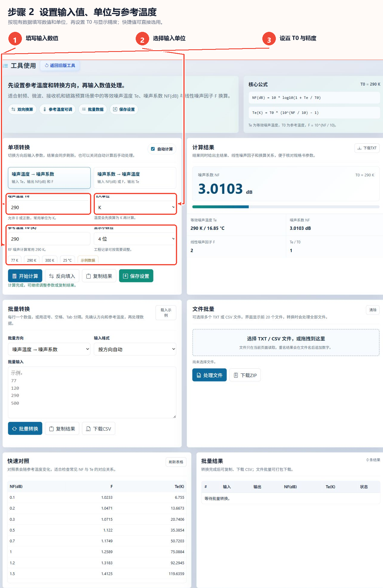The height and width of the screenshot is (588, 383).
Task: Toggle the 自动计算 checkbox
Action: coord(153,149)
